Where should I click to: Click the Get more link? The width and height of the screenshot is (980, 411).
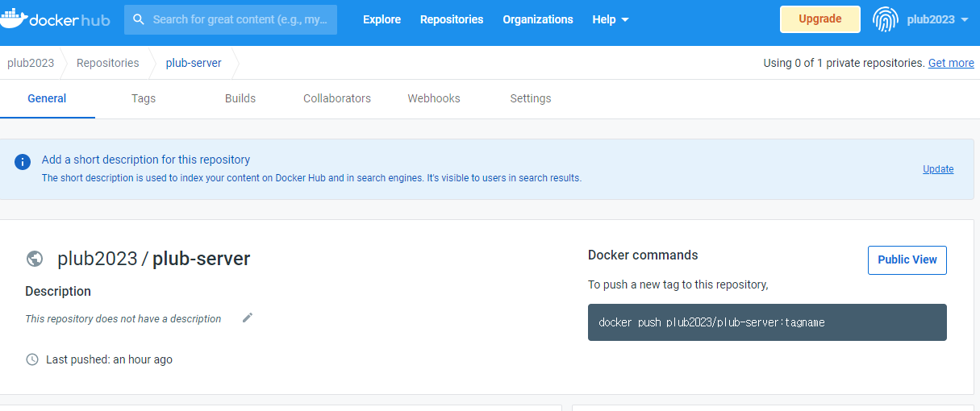pyautogui.click(x=951, y=63)
